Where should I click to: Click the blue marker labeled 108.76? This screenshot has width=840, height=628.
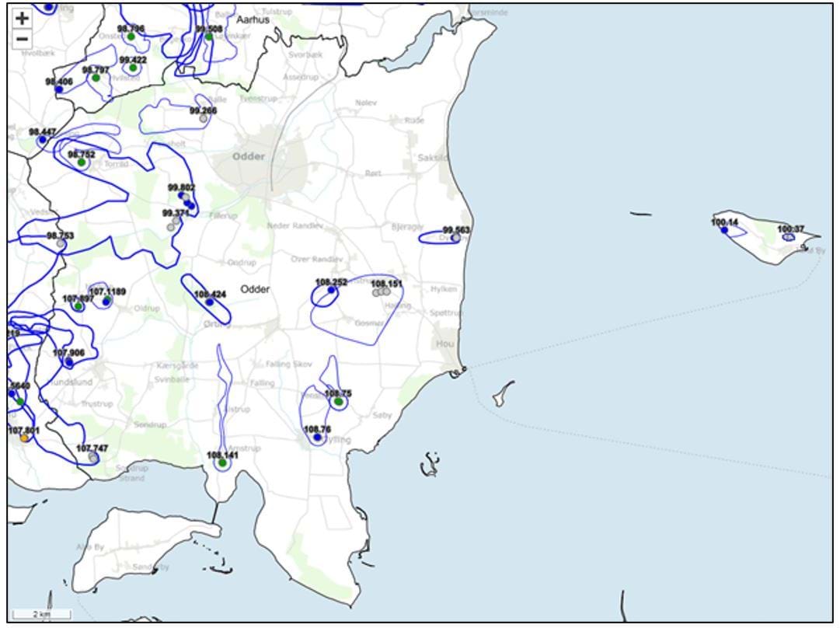point(317,438)
